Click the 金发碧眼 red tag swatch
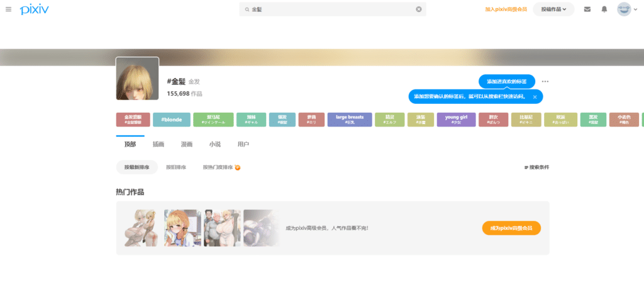This screenshot has width=644, height=284. 133,120
